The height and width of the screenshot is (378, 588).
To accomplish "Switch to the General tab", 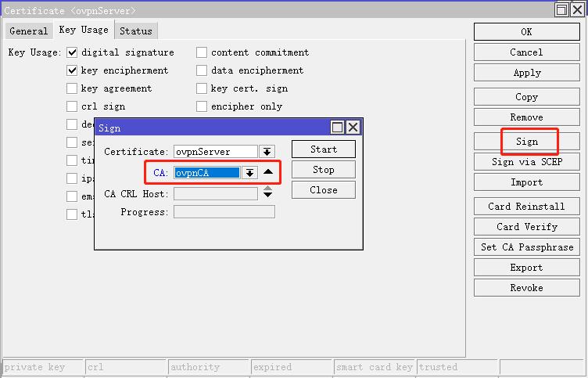I will [x=29, y=31].
